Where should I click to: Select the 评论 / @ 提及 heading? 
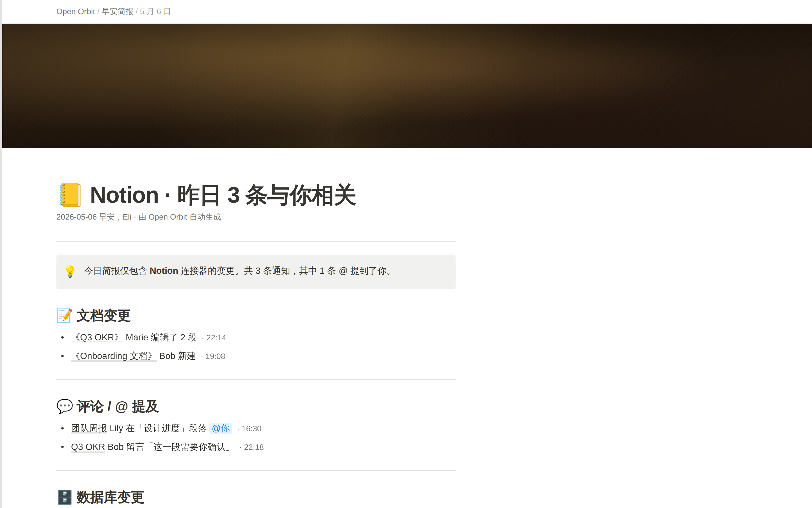[x=118, y=406]
